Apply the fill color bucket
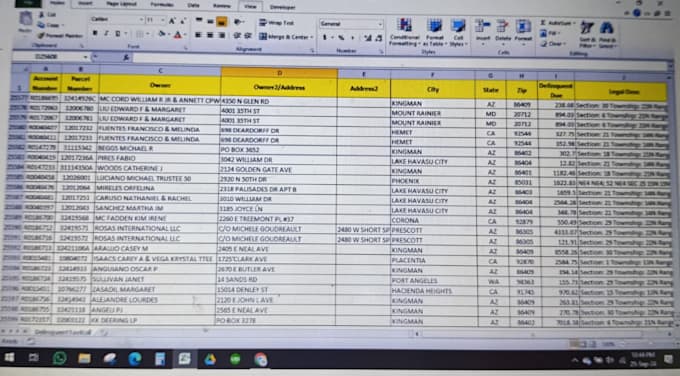The height and width of the screenshot is (376, 680). (161, 34)
